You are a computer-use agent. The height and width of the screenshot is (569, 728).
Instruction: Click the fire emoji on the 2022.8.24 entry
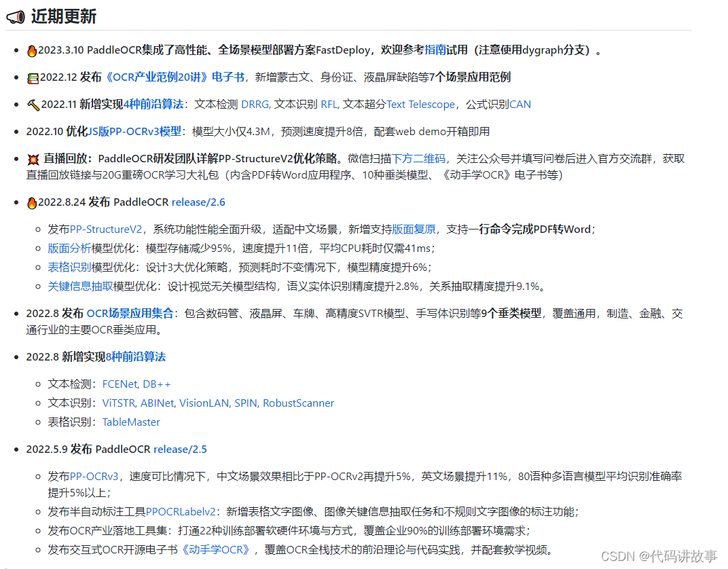click(31, 203)
